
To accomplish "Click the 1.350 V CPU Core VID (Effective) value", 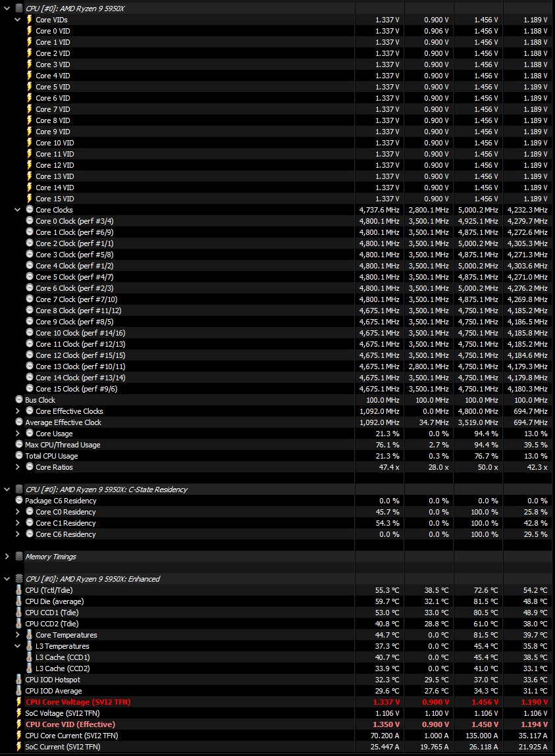I will [x=386, y=724].
